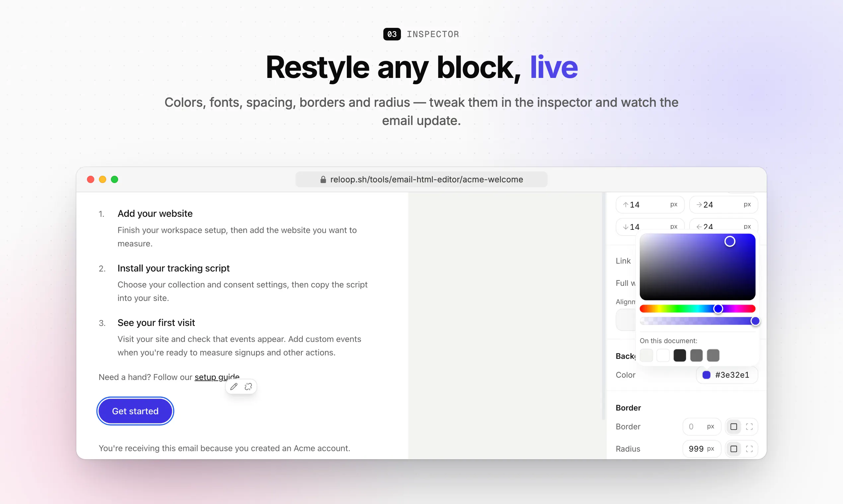Click the Get started button
This screenshot has width=843, height=504.
(135, 411)
